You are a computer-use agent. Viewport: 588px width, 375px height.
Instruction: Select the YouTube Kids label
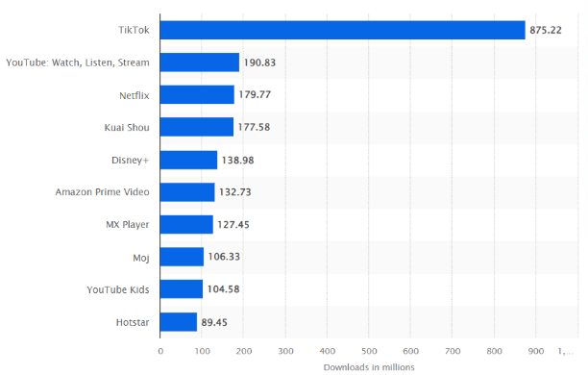(118, 289)
